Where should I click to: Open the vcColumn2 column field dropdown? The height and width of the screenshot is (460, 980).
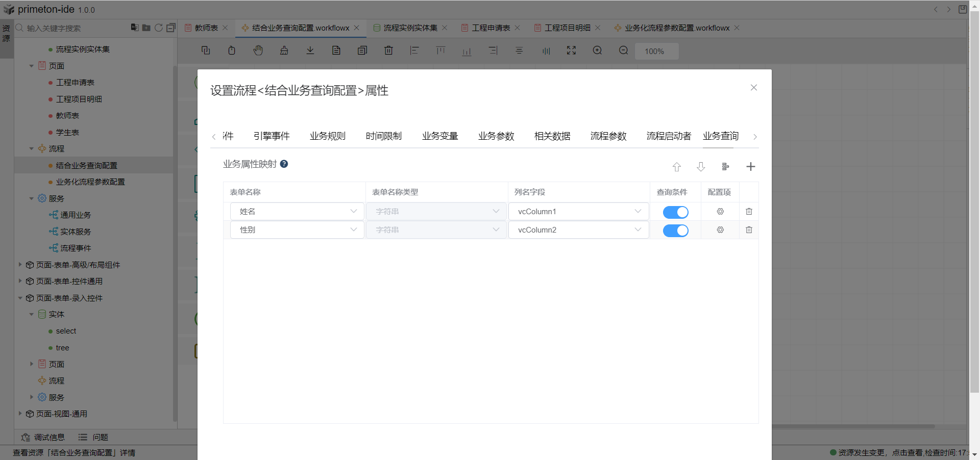578,230
